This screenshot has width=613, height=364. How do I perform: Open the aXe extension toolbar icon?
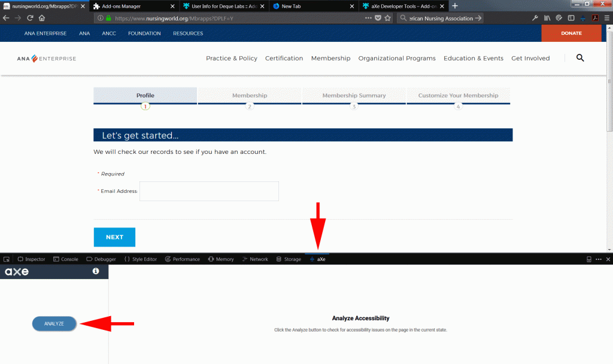click(582, 18)
